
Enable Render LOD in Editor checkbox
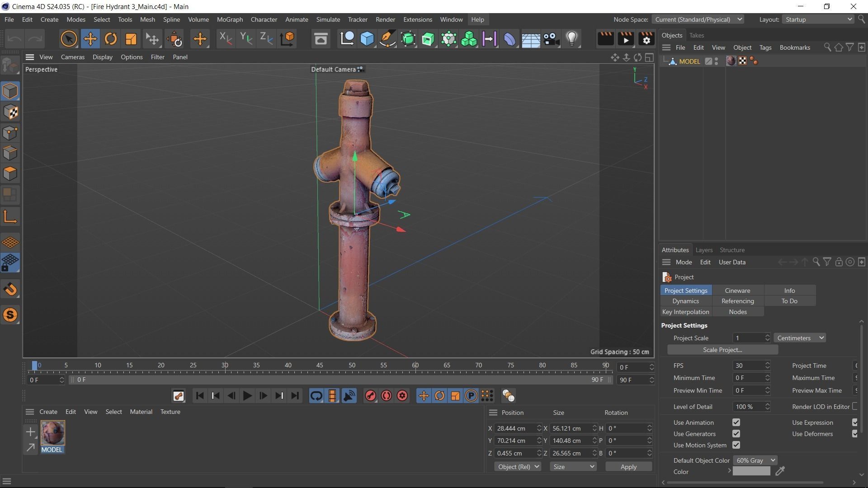pos(855,407)
